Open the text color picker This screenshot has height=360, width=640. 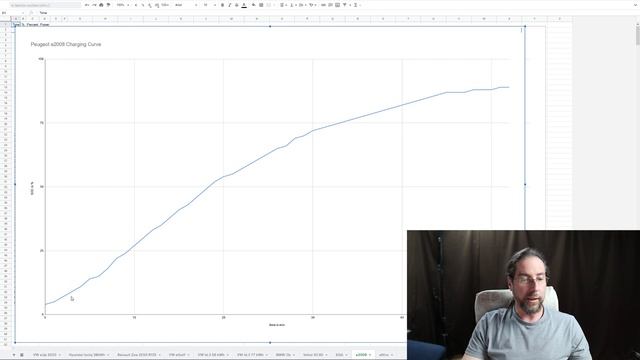pyautogui.click(x=244, y=5)
